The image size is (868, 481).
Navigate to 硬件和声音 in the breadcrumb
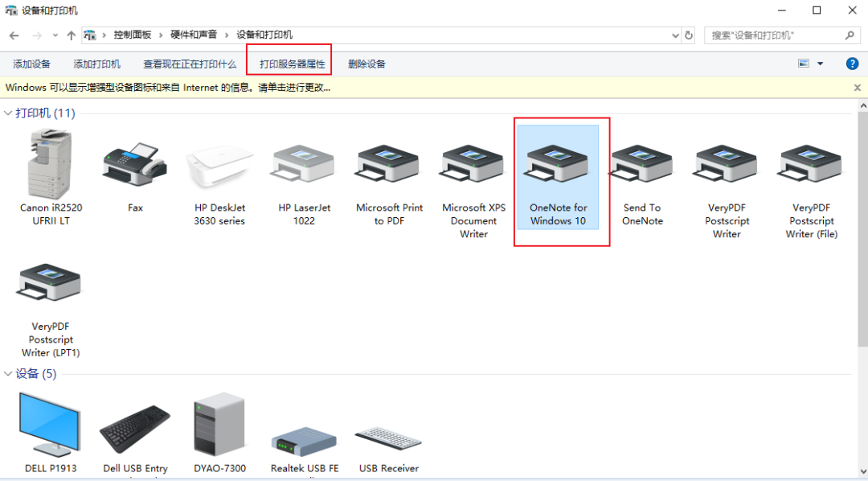tap(194, 35)
